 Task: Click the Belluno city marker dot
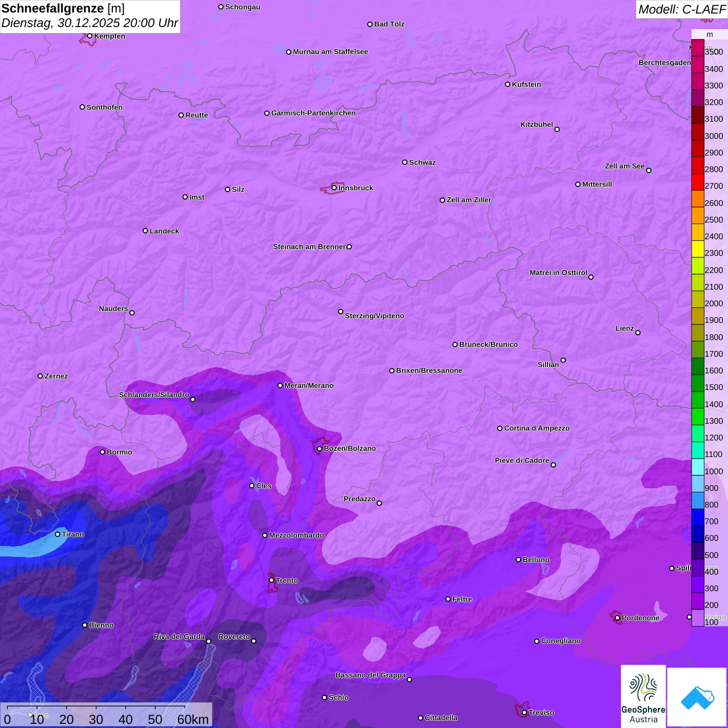click(x=518, y=560)
